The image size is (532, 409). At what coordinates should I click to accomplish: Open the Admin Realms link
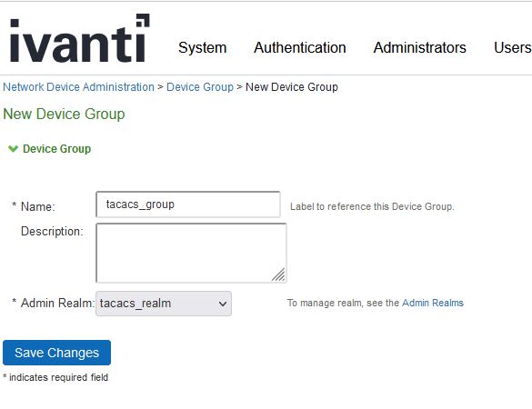[433, 303]
